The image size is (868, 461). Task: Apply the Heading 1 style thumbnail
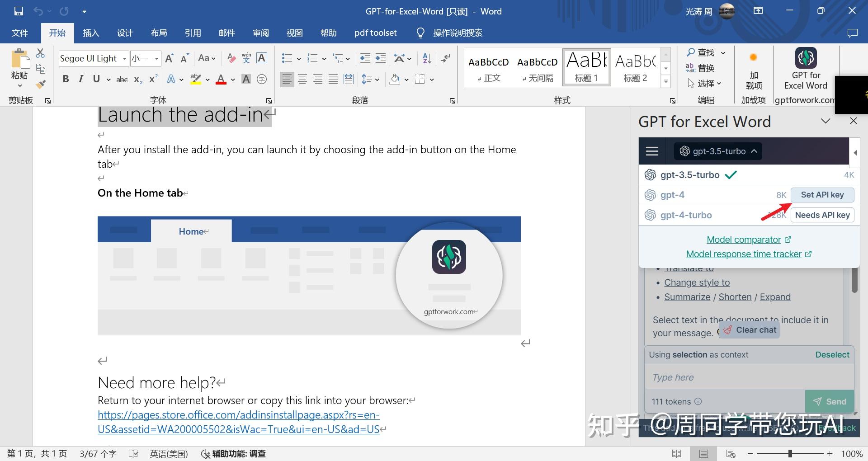(586, 67)
